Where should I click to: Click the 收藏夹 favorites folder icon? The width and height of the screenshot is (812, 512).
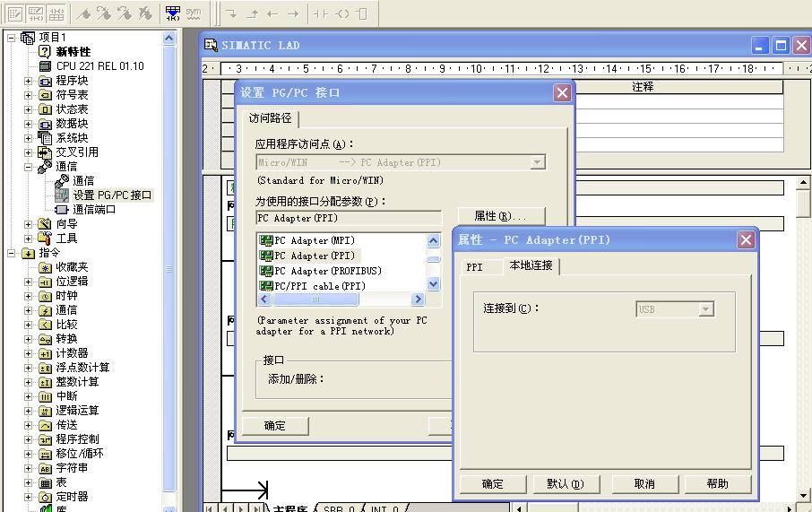(x=45, y=267)
